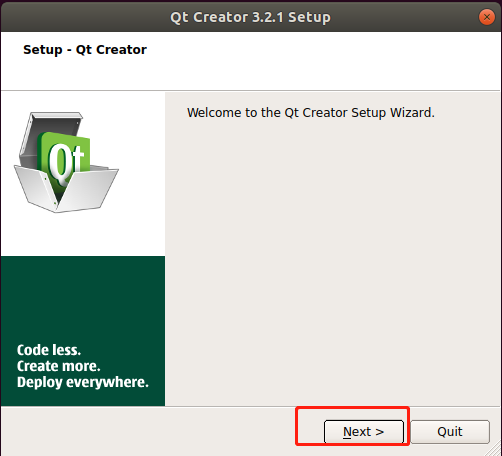Click the open lid of the box logo
502x456 pixels.
click(50, 133)
